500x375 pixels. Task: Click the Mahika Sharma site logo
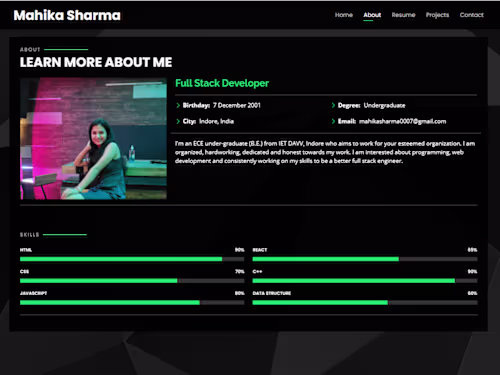[x=67, y=15]
